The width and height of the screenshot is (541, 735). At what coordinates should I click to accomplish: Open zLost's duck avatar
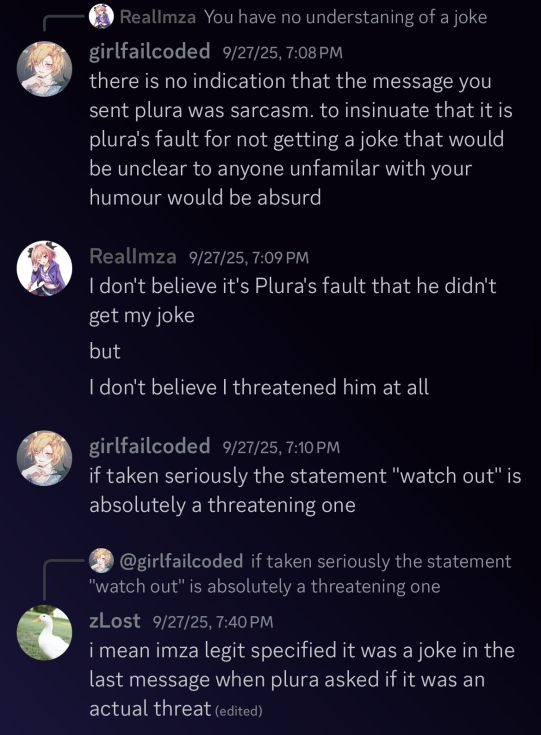[x=45, y=633]
